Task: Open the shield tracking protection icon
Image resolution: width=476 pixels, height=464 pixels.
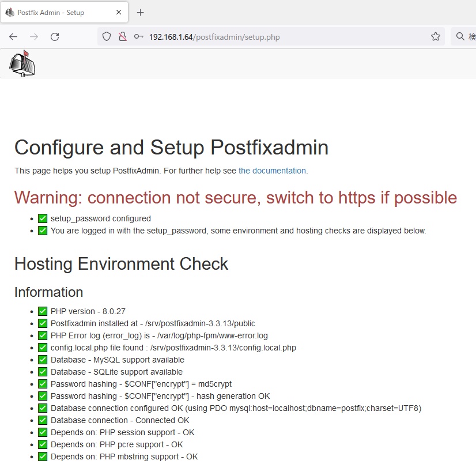Action: [x=106, y=37]
